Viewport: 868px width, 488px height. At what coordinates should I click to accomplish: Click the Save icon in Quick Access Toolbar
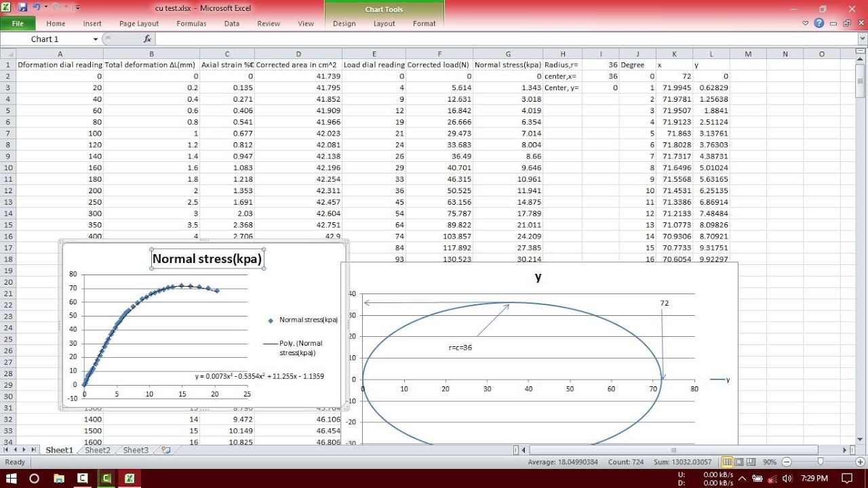pyautogui.click(x=23, y=7)
